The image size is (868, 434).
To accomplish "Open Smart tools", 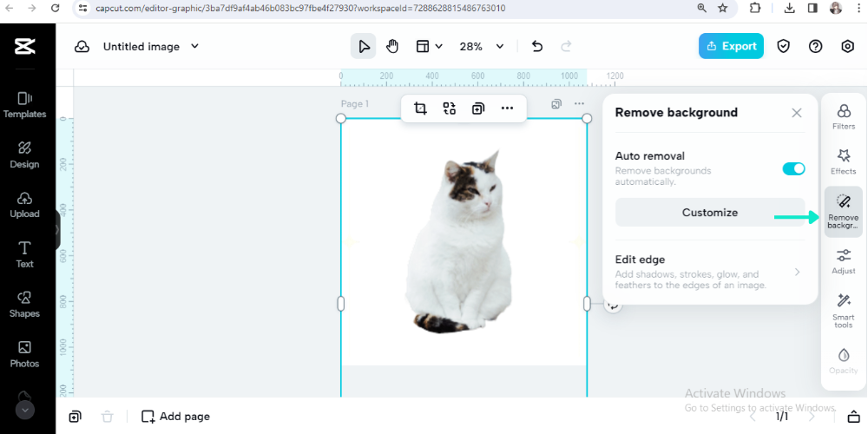I will click(843, 310).
